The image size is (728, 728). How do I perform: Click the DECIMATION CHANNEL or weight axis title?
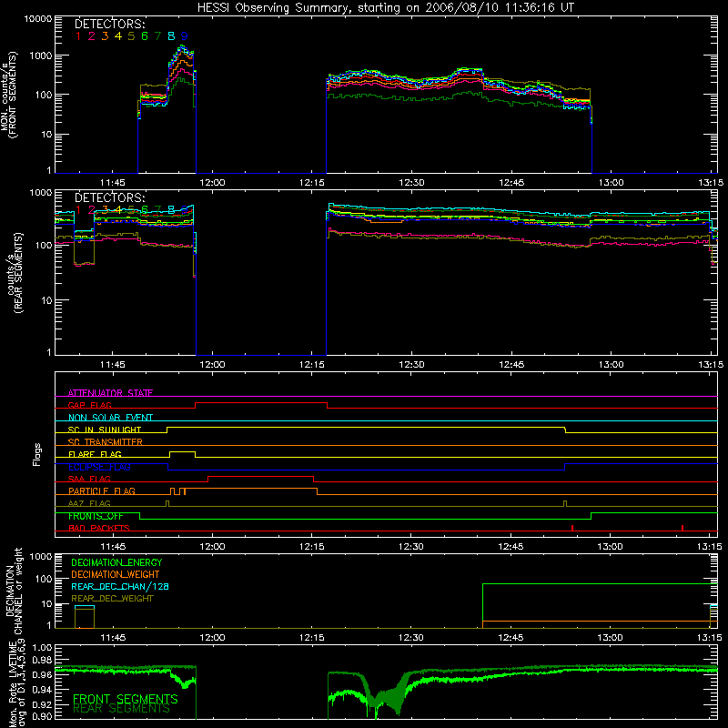(x=14, y=591)
